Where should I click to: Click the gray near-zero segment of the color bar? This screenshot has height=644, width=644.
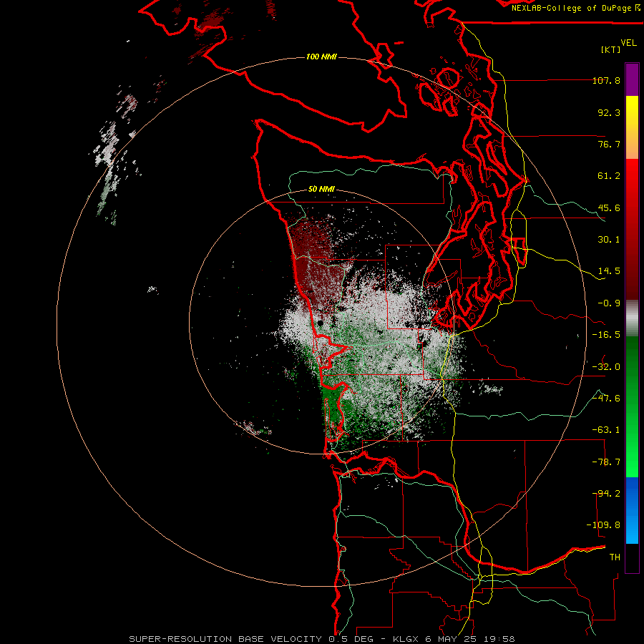tap(632, 318)
